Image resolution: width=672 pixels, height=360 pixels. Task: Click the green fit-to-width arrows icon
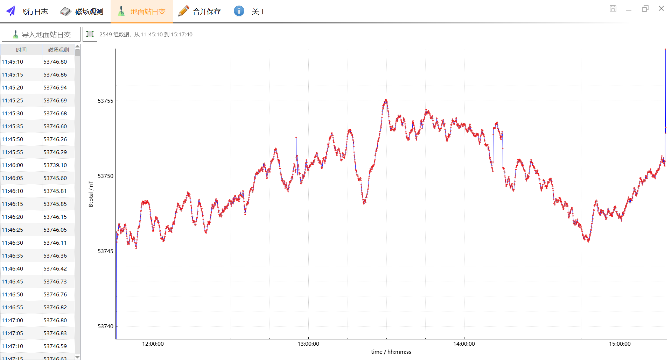pyautogui.click(x=90, y=34)
